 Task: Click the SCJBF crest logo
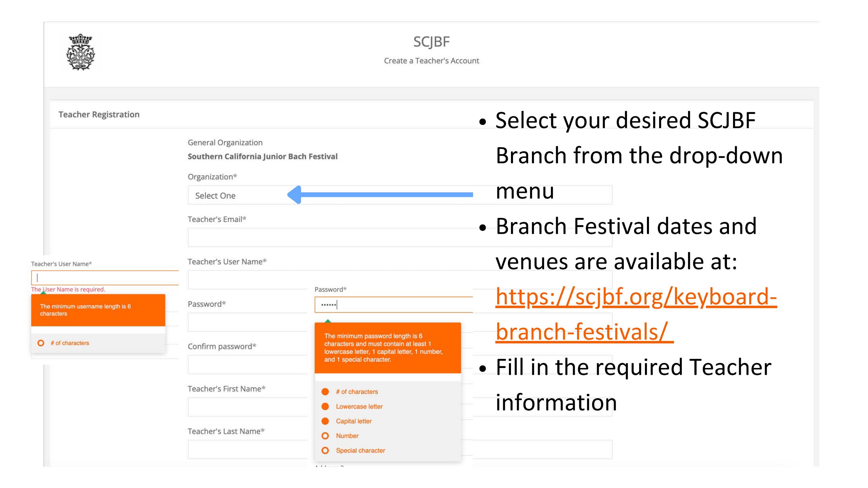[x=81, y=52]
